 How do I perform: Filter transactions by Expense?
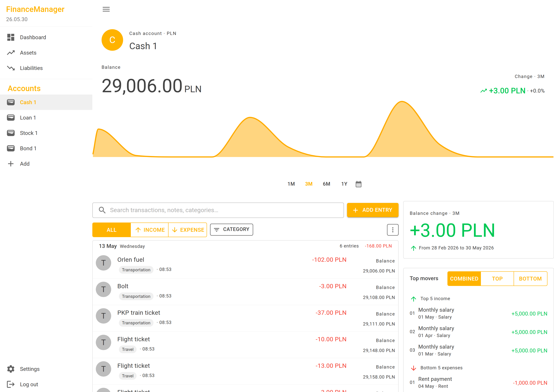[x=188, y=230]
